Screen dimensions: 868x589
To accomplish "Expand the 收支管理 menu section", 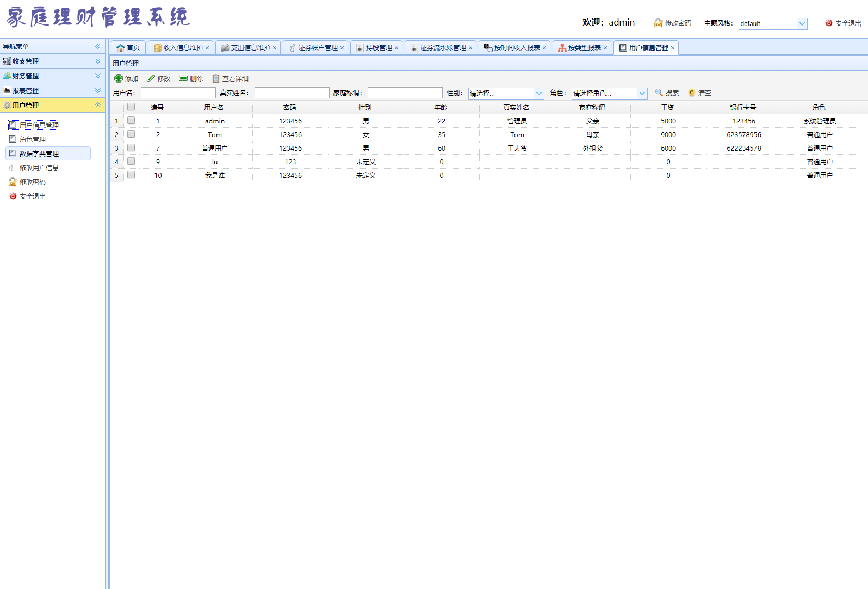I will (x=98, y=61).
